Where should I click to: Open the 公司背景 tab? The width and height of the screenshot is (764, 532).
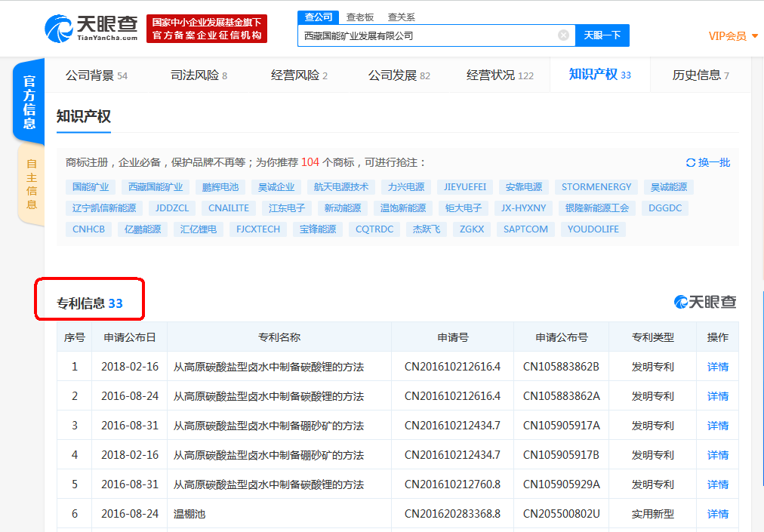[97, 75]
